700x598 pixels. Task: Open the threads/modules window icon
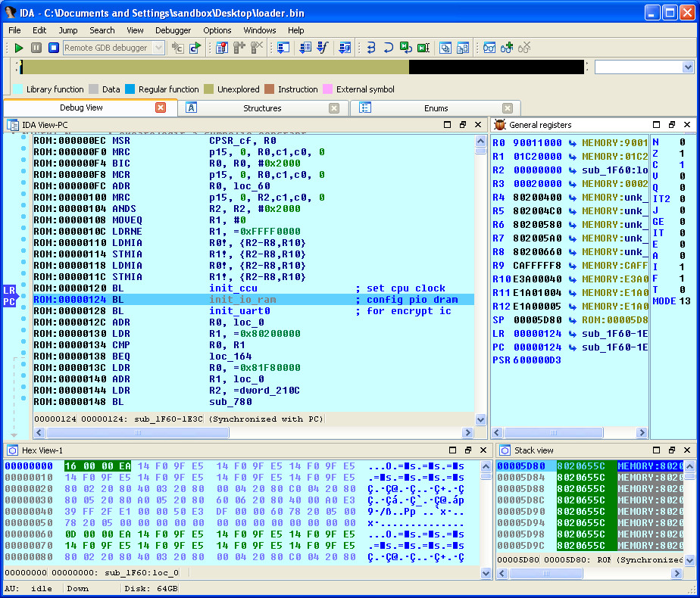[x=283, y=48]
